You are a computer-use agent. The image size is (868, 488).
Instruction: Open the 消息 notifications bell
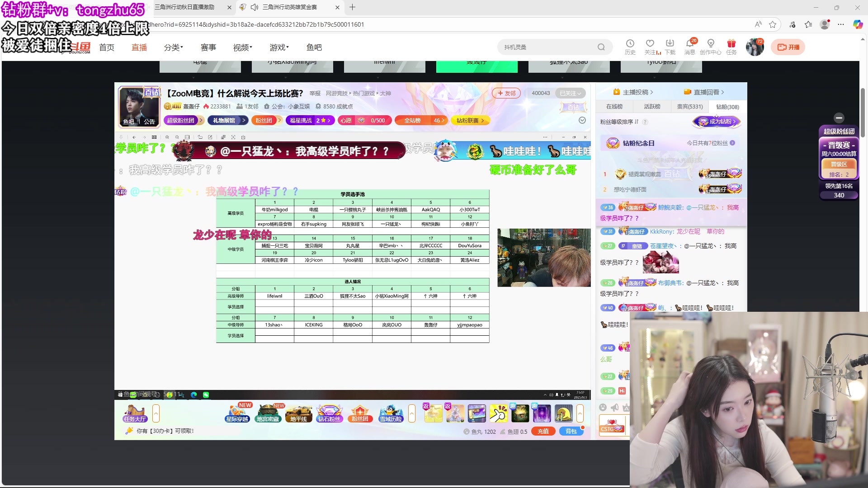[690, 47]
